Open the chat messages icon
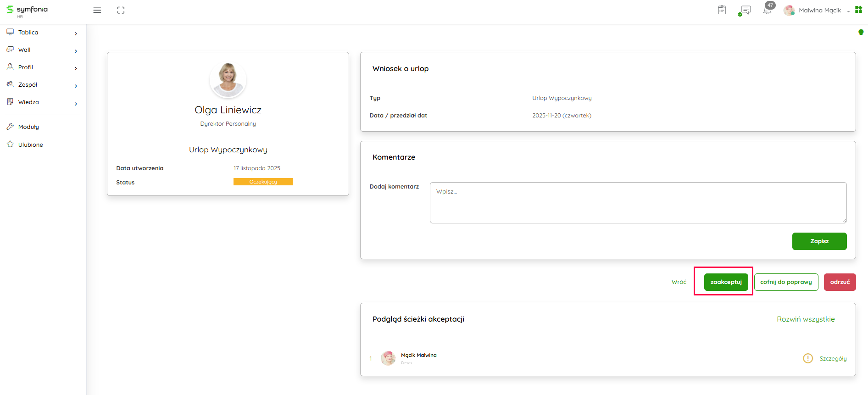 coord(746,10)
